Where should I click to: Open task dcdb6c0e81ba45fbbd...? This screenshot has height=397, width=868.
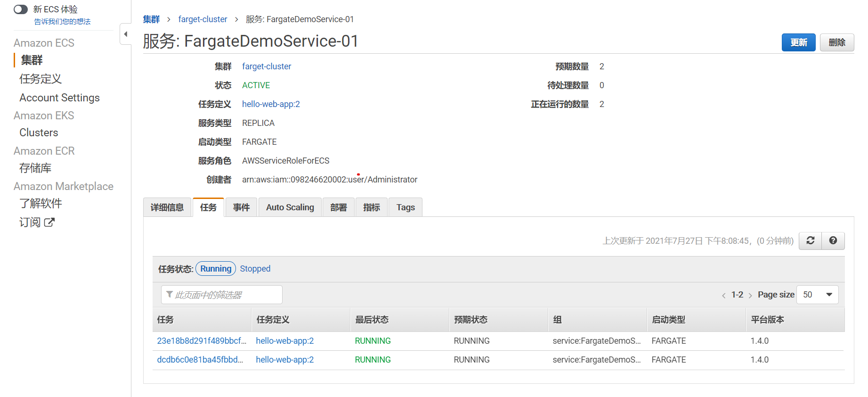tap(200, 360)
